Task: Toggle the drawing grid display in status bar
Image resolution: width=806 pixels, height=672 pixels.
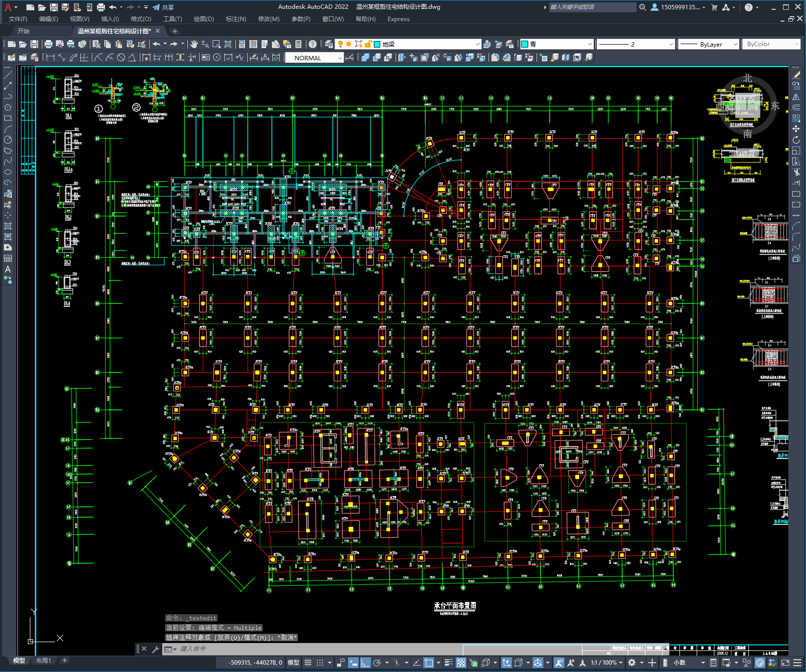Action: click(308, 663)
